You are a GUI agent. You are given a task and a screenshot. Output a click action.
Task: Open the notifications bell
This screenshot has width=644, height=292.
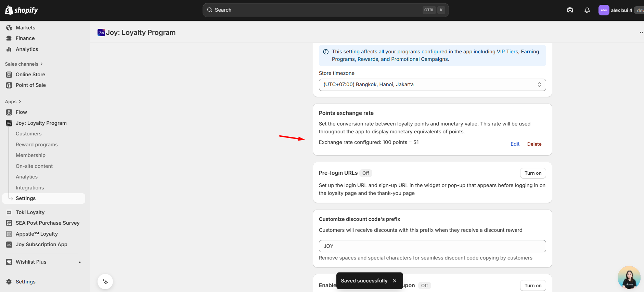point(587,10)
